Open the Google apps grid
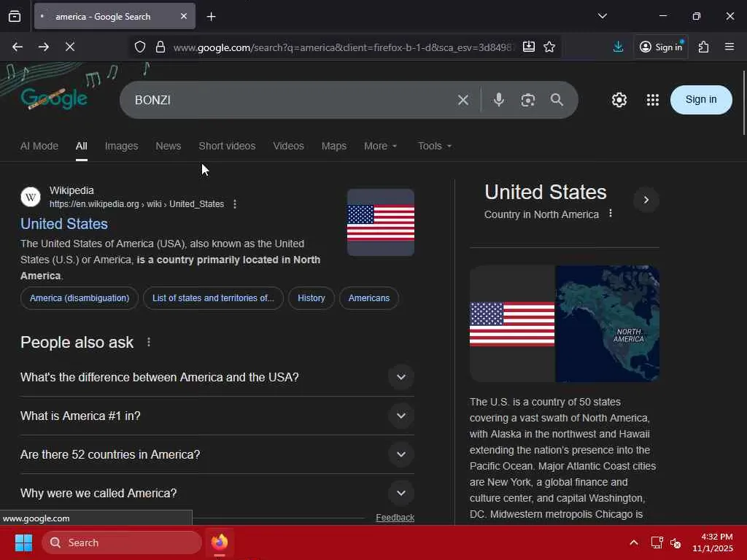The height and width of the screenshot is (560, 747). click(653, 100)
